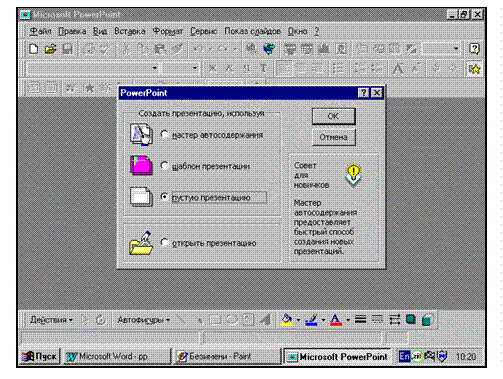Viewport: 503px width, 379px height.
Task: Open the Файл menu
Action: click(40, 31)
